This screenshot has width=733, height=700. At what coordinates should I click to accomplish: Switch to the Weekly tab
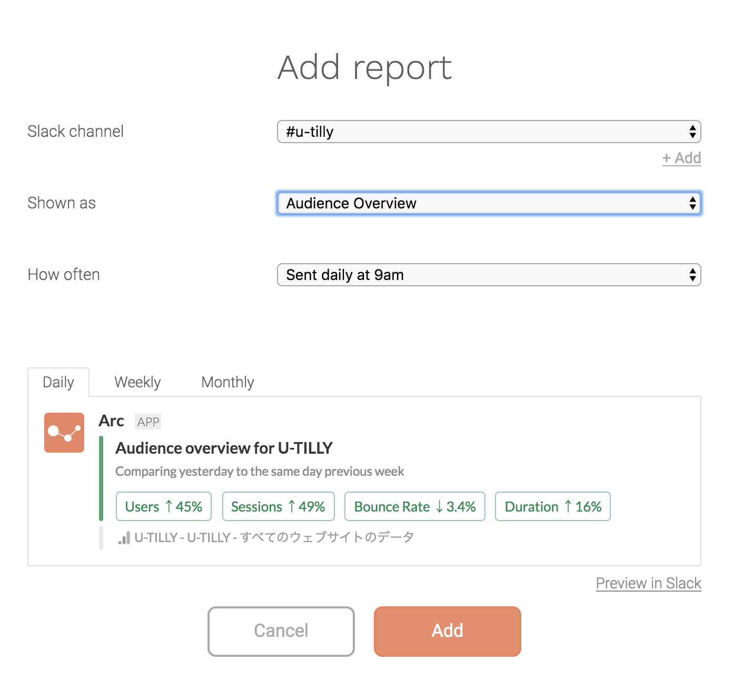tap(137, 382)
